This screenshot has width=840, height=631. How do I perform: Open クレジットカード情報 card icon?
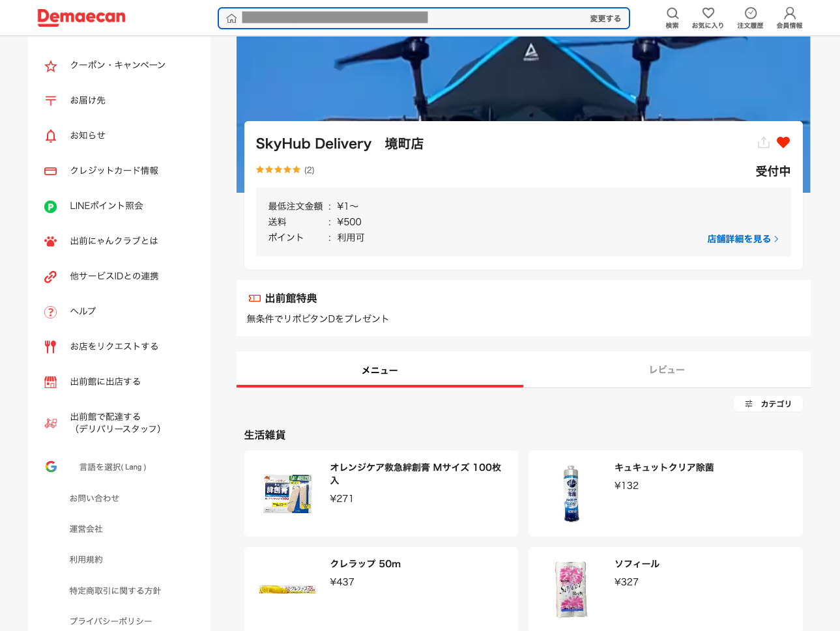point(50,171)
